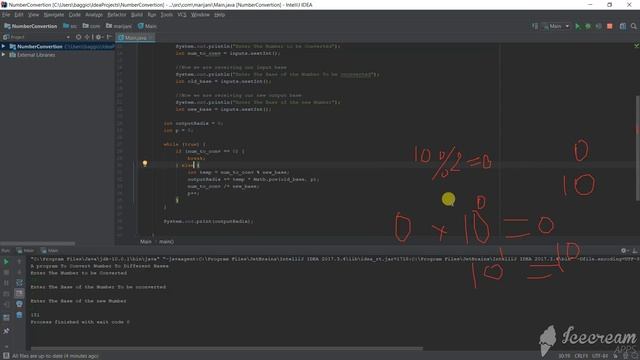640x360 pixels.
Task: Open Window menu
Action: tap(200, 15)
